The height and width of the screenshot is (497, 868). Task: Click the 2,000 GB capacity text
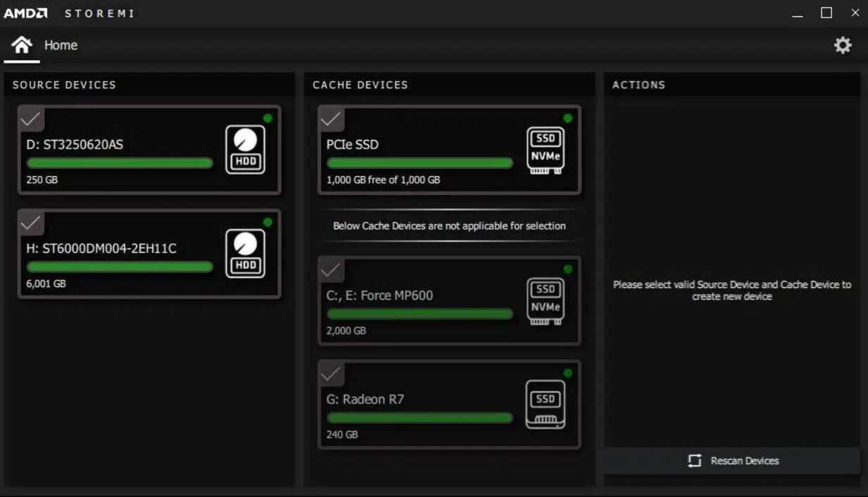click(346, 330)
